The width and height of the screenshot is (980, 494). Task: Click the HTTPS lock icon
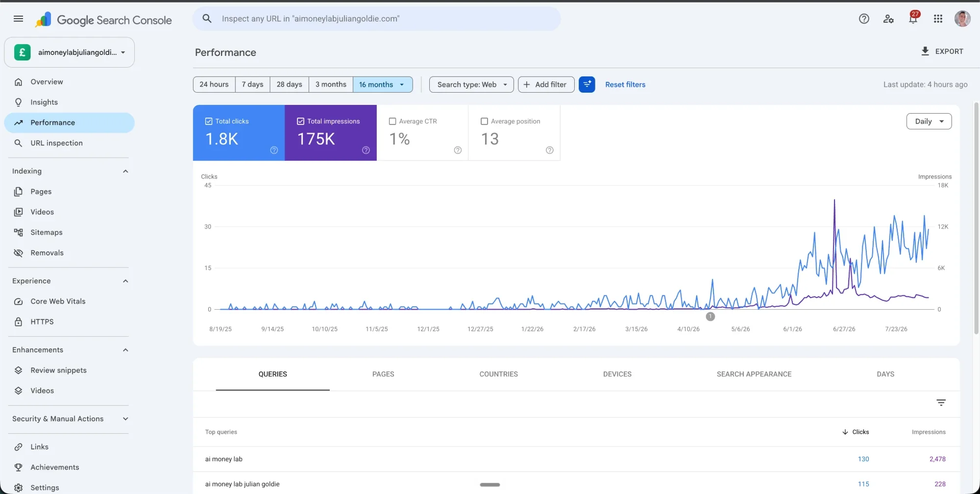pyautogui.click(x=18, y=322)
